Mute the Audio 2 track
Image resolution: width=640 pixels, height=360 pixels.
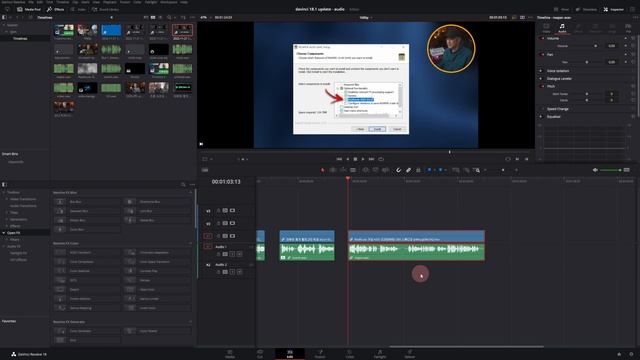[240, 272]
